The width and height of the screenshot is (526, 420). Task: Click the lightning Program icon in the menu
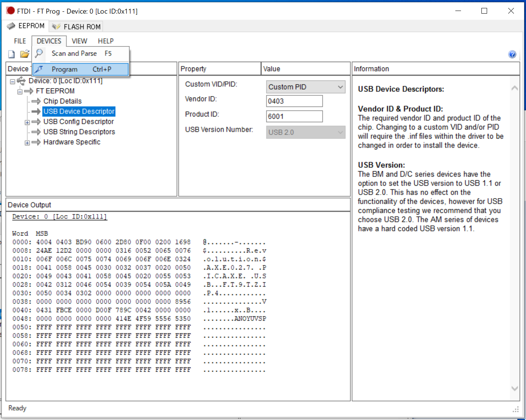39,69
